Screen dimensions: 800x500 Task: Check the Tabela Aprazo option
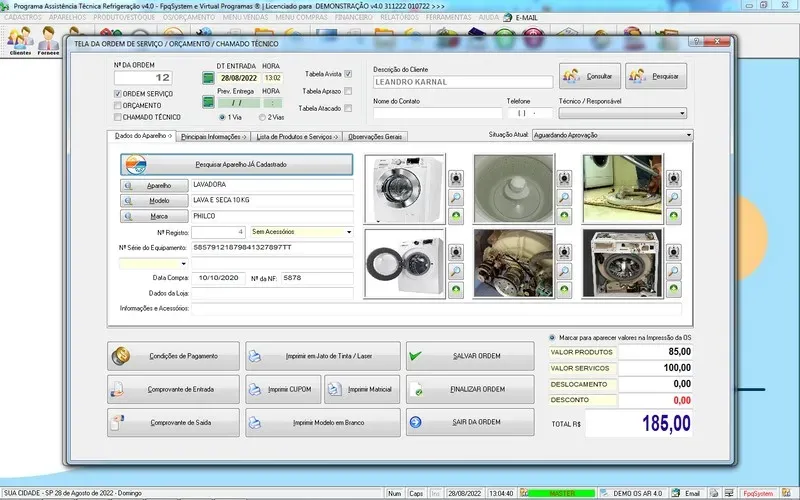click(348, 91)
